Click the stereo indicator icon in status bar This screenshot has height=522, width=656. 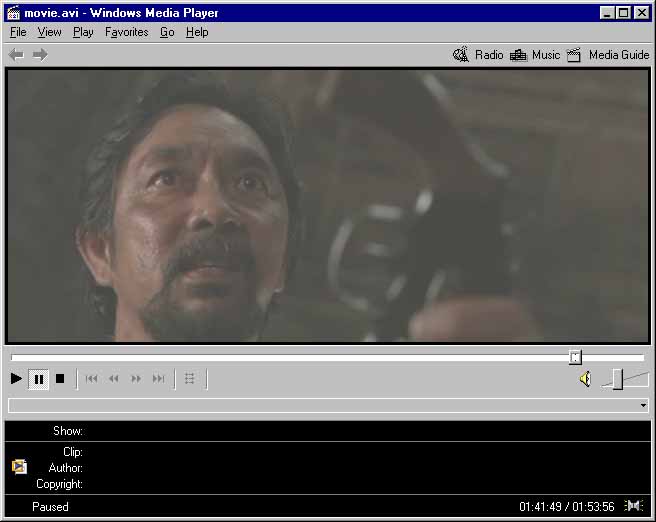[x=634, y=506]
